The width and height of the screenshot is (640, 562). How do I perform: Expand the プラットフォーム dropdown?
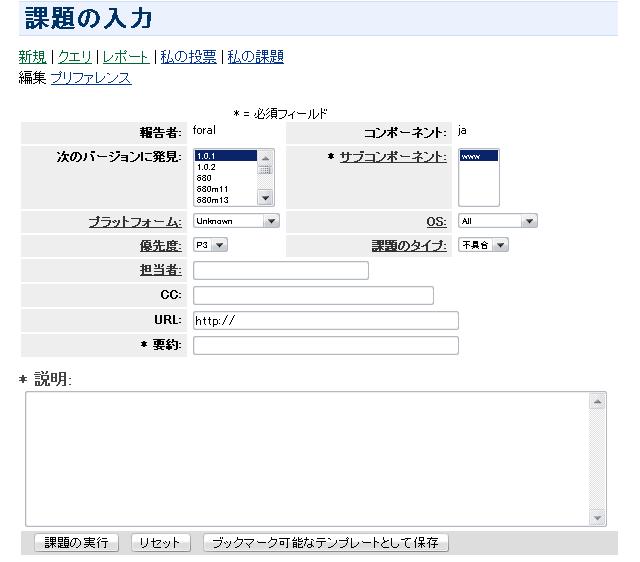point(236,221)
